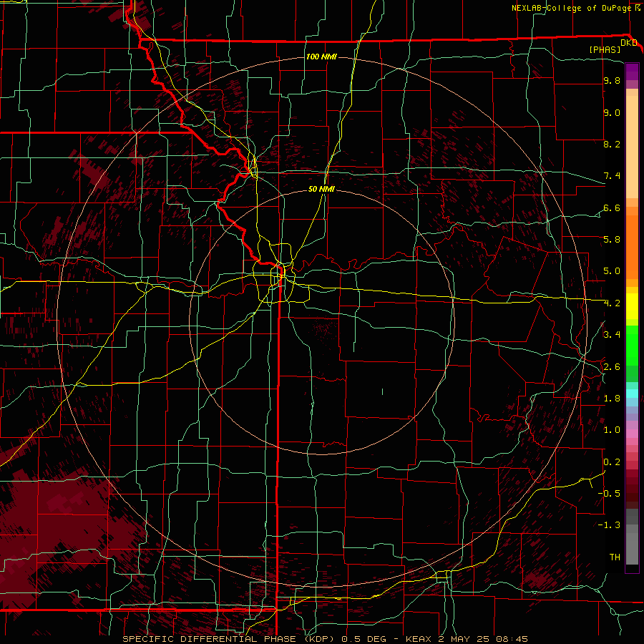Pick the yellow swatch near 4.2
Screen dimensions: 644x644
[x=632, y=306]
